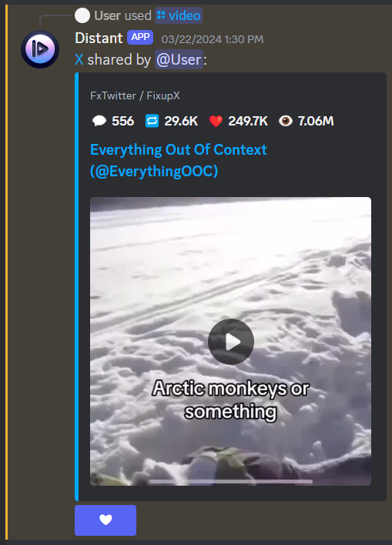Click the eye views icon
Screen dimensions: 392x545
pyautogui.click(x=286, y=121)
